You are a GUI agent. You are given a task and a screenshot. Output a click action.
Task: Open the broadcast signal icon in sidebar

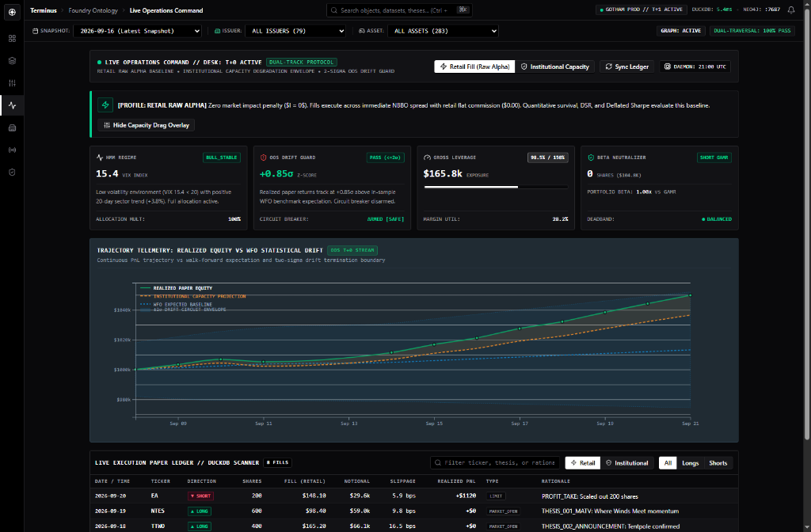pyautogui.click(x=12, y=150)
